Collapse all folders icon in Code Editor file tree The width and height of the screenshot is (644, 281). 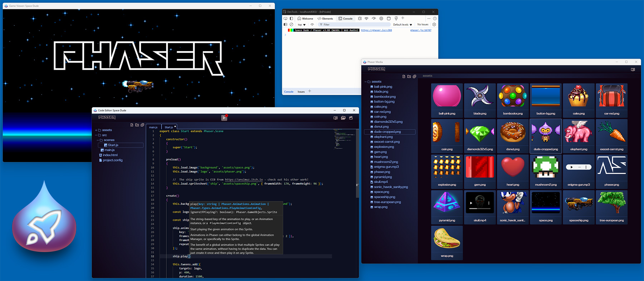coord(142,125)
